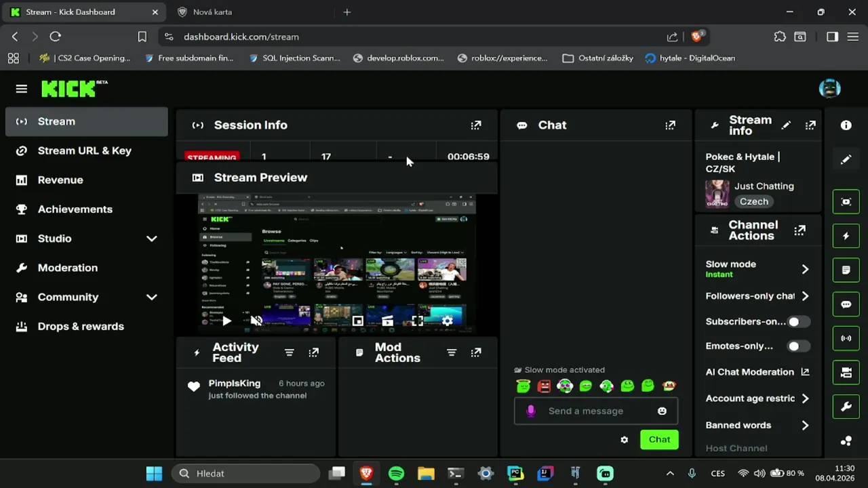The image size is (868, 488).
Task: Click the green Chat send button
Action: (x=659, y=439)
